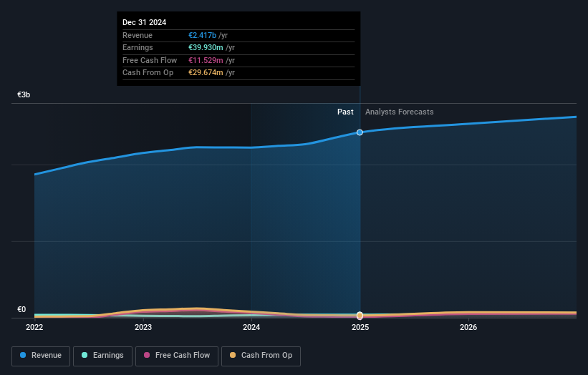Toggle the Free Cash Flow legend button
This screenshot has height=375, width=588.
(177, 356)
